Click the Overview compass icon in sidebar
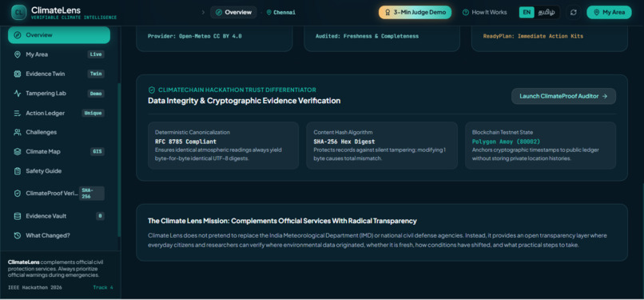 tap(18, 35)
